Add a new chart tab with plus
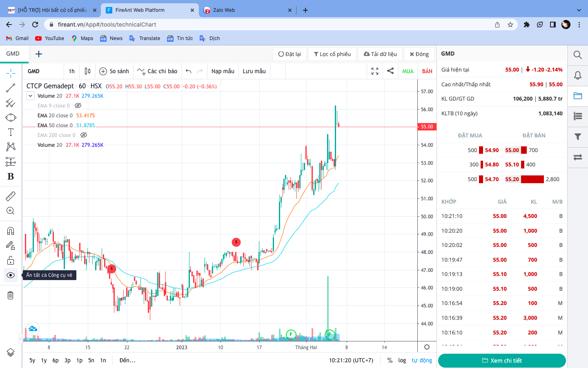This screenshot has width=588, height=368. [x=39, y=54]
